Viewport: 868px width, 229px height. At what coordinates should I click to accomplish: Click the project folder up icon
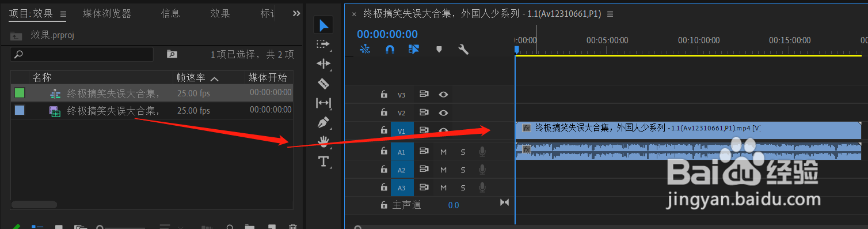click(x=16, y=36)
